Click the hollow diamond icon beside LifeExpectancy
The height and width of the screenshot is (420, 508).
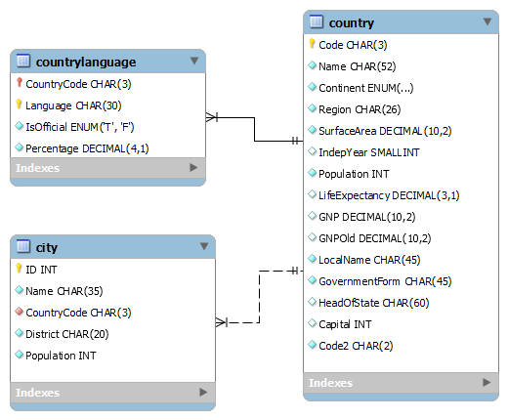pyautogui.click(x=313, y=194)
